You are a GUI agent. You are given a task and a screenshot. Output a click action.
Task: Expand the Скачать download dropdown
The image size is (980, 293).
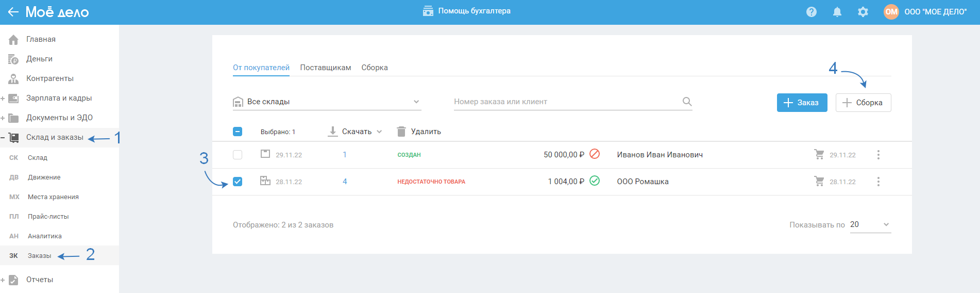(356, 132)
